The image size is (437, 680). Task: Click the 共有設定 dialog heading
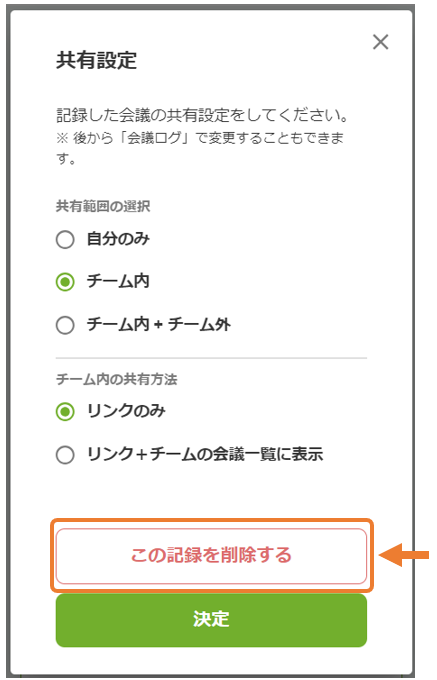(96, 60)
